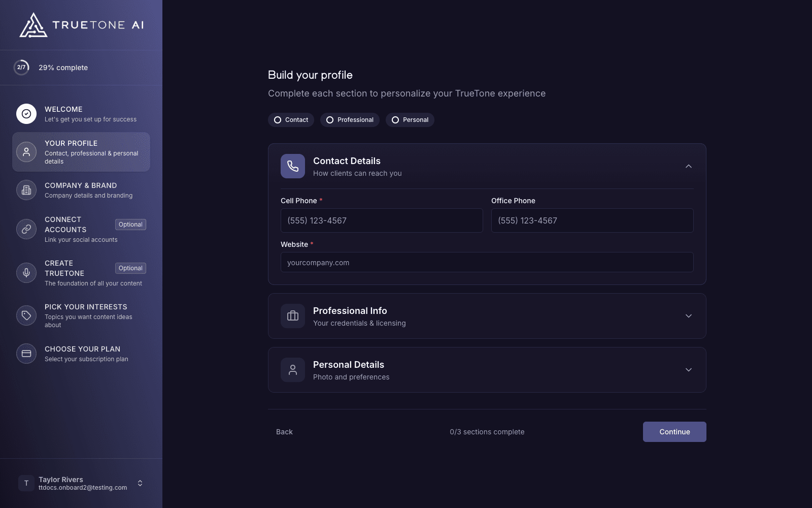This screenshot has width=812, height=508.
Task: Click the Optional badge on Connect Accounts
Action: tap(130, 225)
